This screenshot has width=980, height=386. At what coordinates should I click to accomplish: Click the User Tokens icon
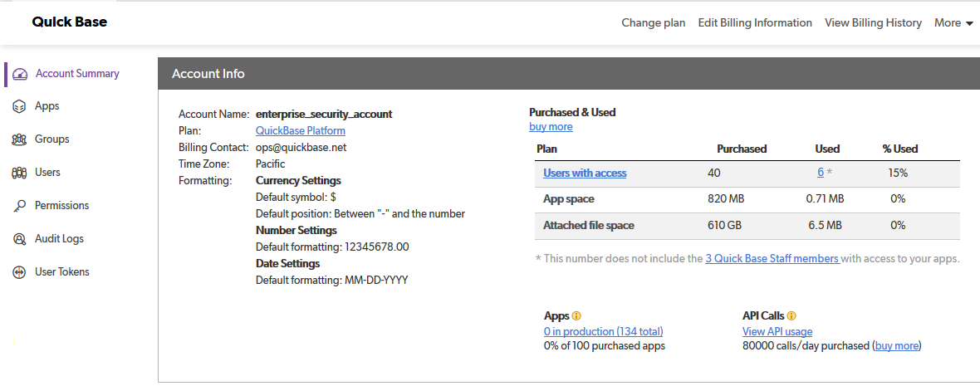[x=19, y=272]
